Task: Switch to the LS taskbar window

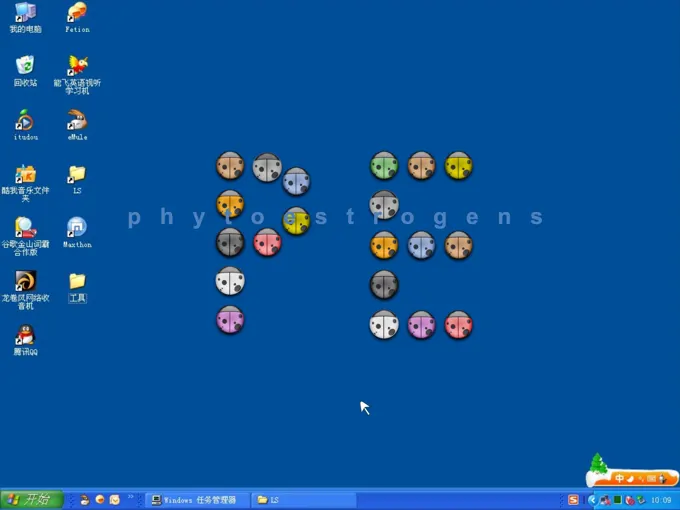Action: point(300,499)
